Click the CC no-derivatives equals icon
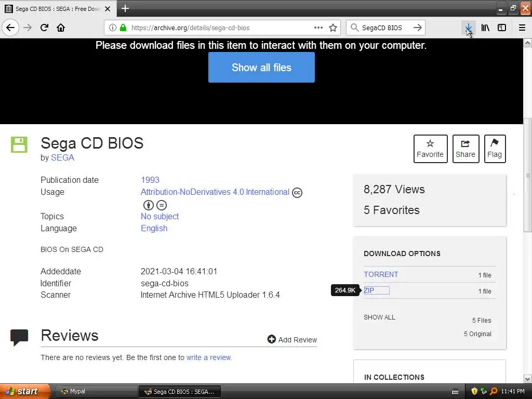Viewport: 532px width, 399px height. 162,205
